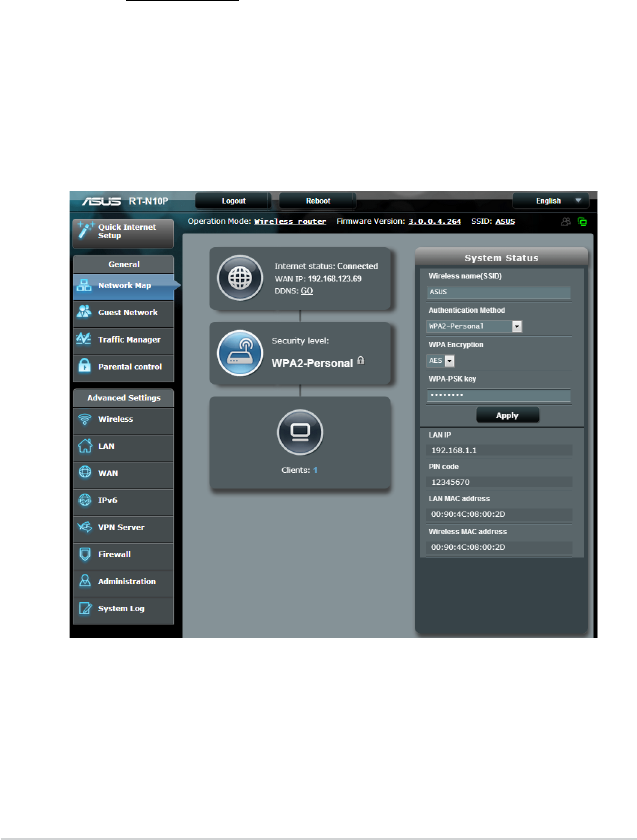Click the WAN globe icon
The height and width of the screenshot is (840, 637).
pyautogui.click(x=85, y=472)
